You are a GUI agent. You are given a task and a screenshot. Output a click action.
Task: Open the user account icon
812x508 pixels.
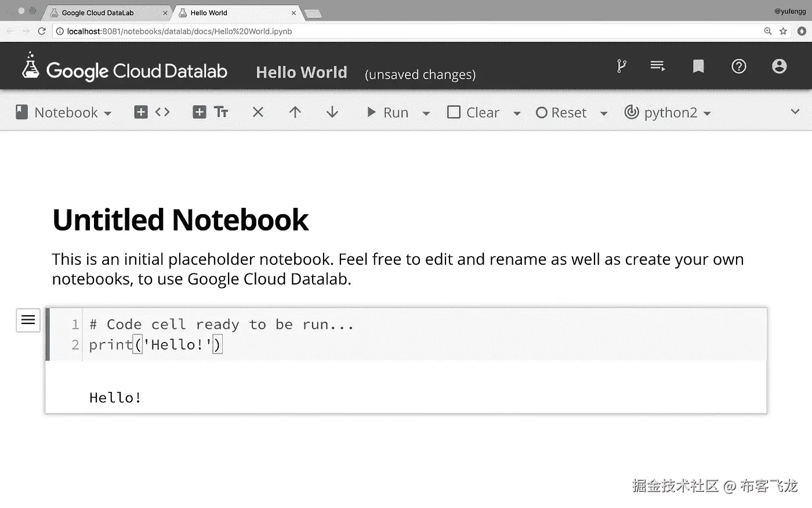coord(779,66)
